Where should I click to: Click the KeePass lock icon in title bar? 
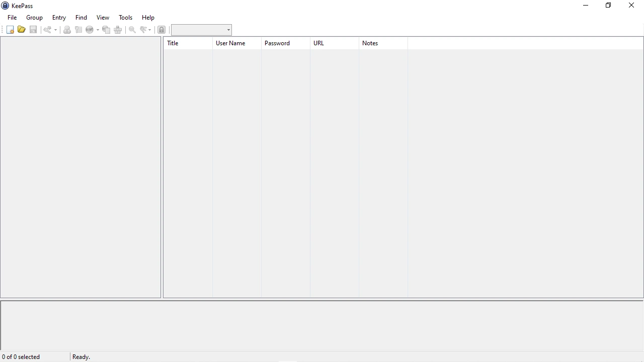tap(5, 6)
